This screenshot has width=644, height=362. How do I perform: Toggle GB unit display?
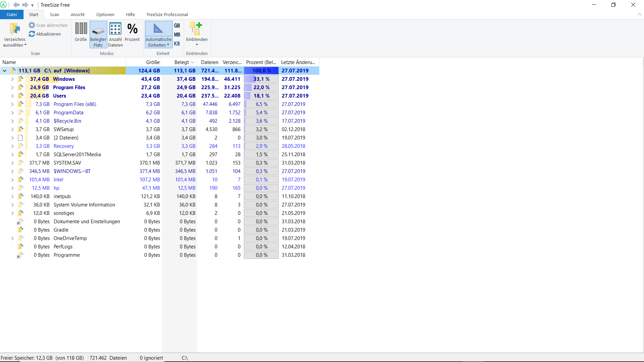(177, 25)
